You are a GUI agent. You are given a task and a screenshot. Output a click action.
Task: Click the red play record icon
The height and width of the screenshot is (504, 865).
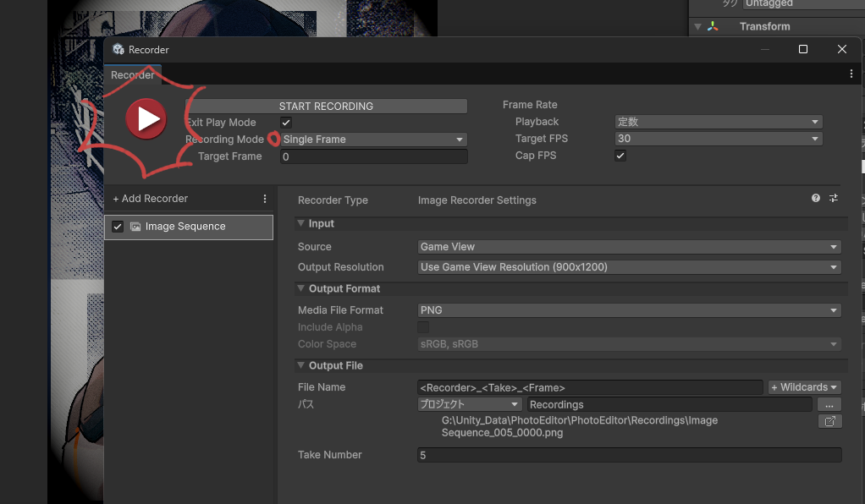(x=146, y=119)
